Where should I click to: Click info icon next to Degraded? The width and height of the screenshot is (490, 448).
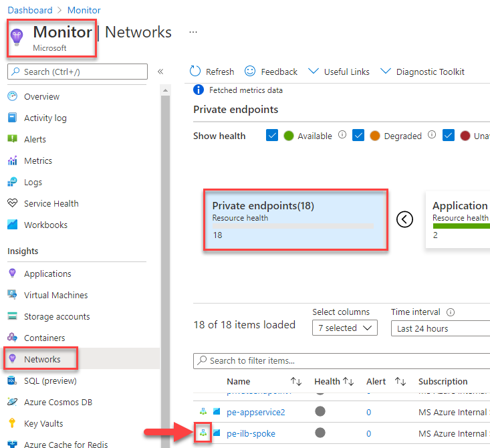(432, 135)
